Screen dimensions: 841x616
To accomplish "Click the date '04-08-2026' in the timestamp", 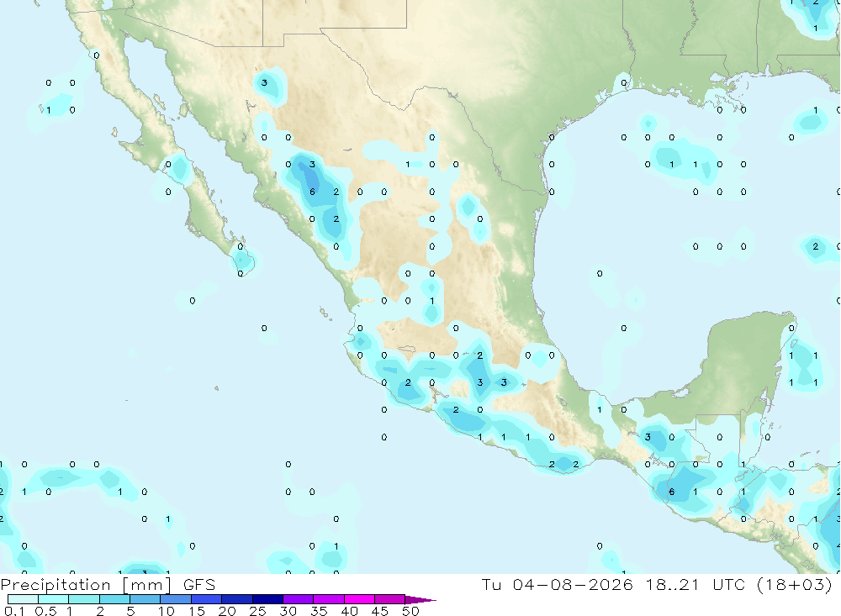I will [572, 584].
